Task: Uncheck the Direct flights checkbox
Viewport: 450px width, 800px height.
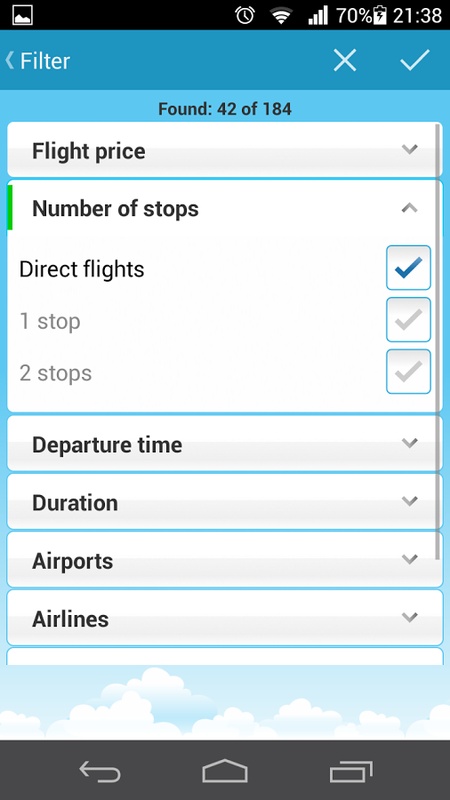Action: (x=408, y=267)
